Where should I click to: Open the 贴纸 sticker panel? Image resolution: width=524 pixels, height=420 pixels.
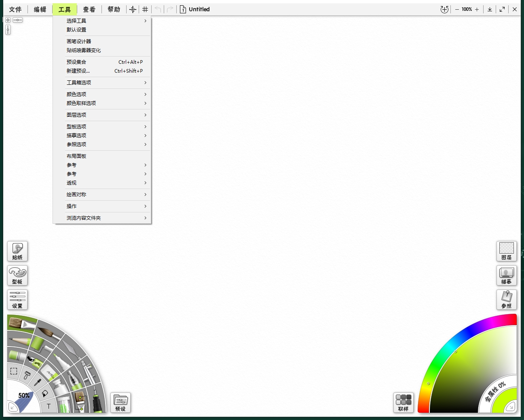[17, 251]
